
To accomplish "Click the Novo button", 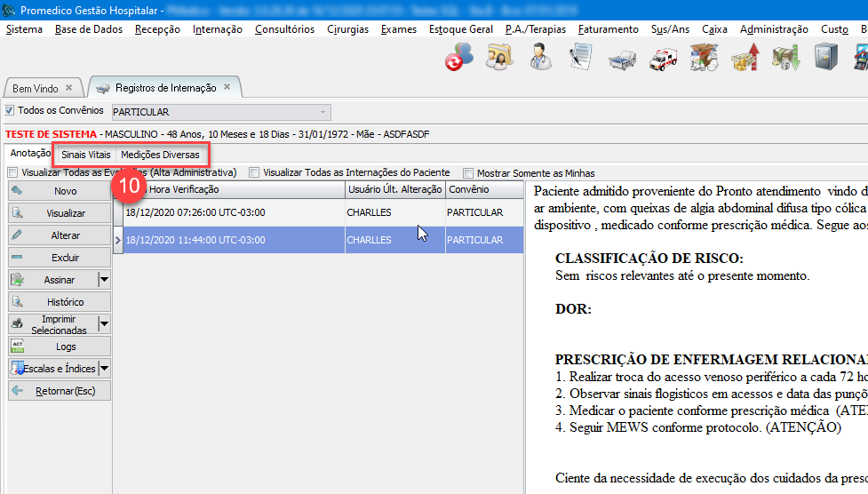I will 59,191.
